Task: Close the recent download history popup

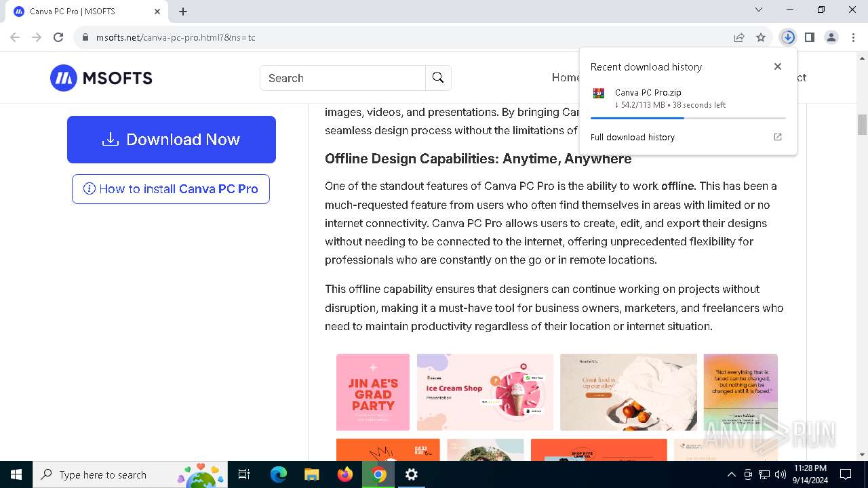Action: [x=778, y=66]
